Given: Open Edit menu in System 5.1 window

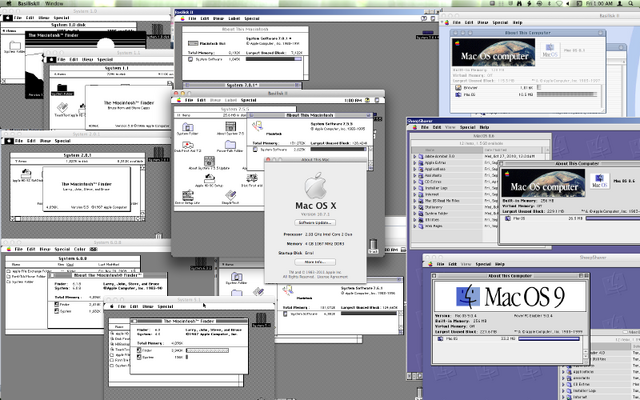Looking at the screenshot, I should tap(134, 306).
